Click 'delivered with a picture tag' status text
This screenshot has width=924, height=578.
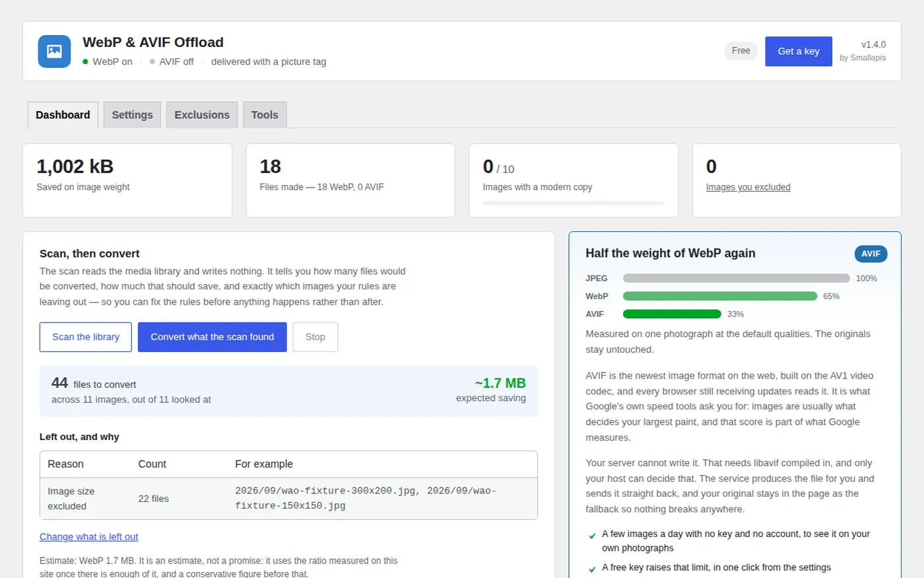tap(269, 61)
